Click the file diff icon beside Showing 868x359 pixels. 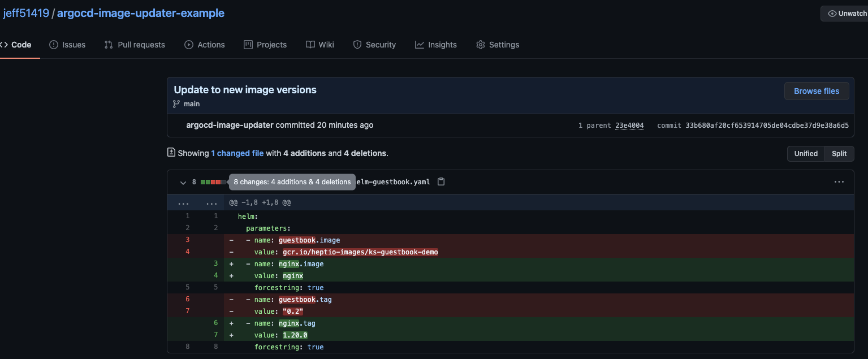[171, 153]
